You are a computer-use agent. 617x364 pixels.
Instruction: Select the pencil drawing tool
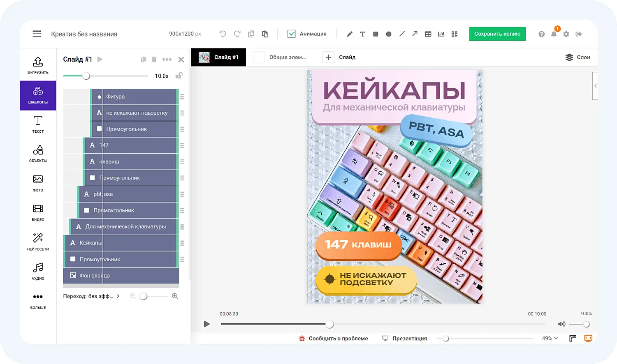(x=349, y=34)
